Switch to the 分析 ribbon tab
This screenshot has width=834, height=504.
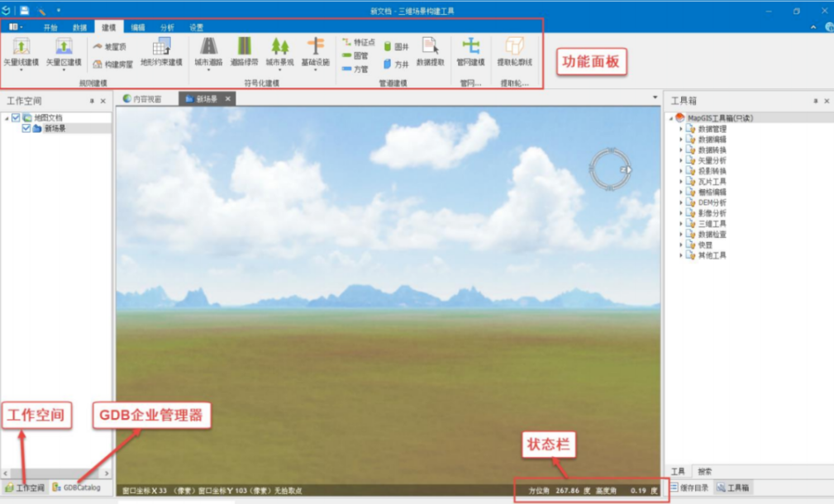point(167,27)
